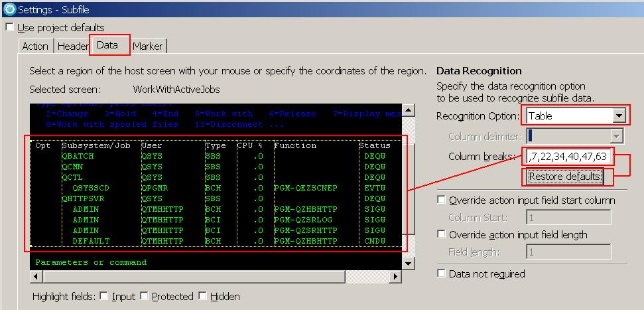Click the QCMN job entry

[73, 167]
